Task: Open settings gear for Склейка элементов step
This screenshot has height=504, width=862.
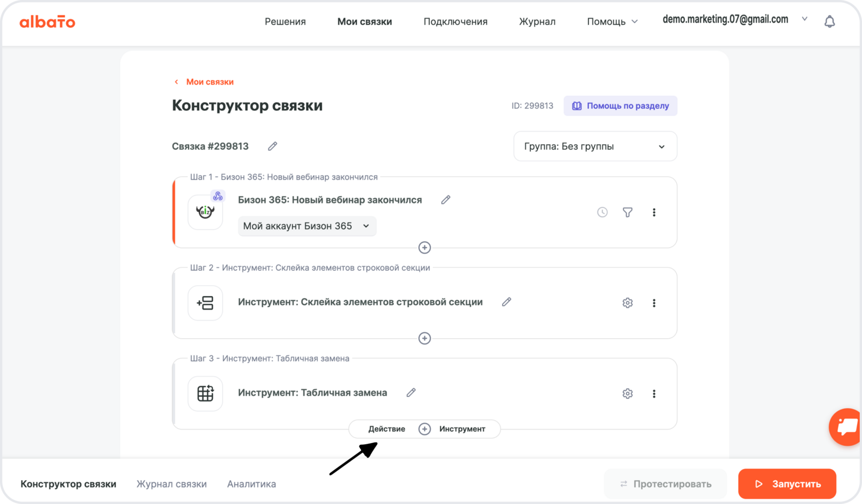Action: (x=628, y=303)
